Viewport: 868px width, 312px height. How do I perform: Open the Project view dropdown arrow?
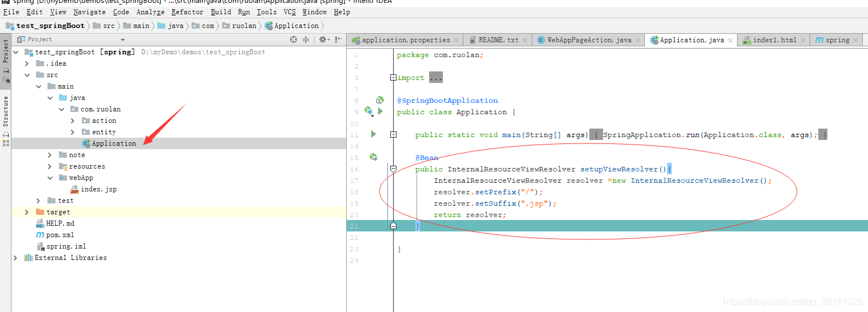click(122, 40)
